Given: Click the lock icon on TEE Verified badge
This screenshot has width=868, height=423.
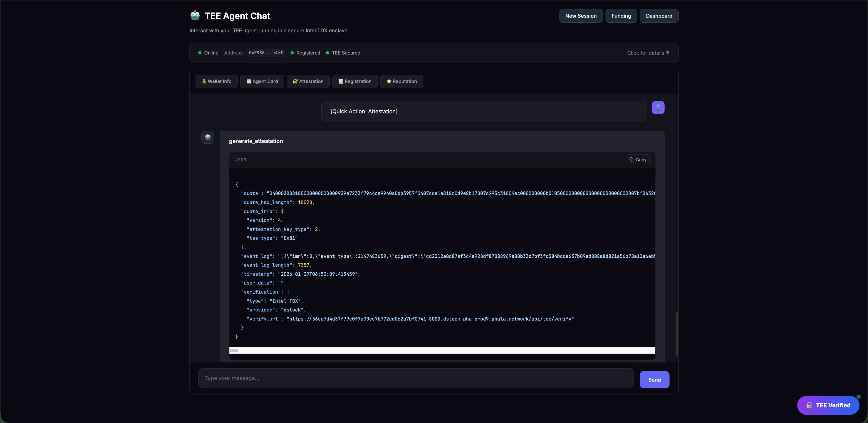Looking at the screenshot, I should pyautogui.click(x=809, y=405).
